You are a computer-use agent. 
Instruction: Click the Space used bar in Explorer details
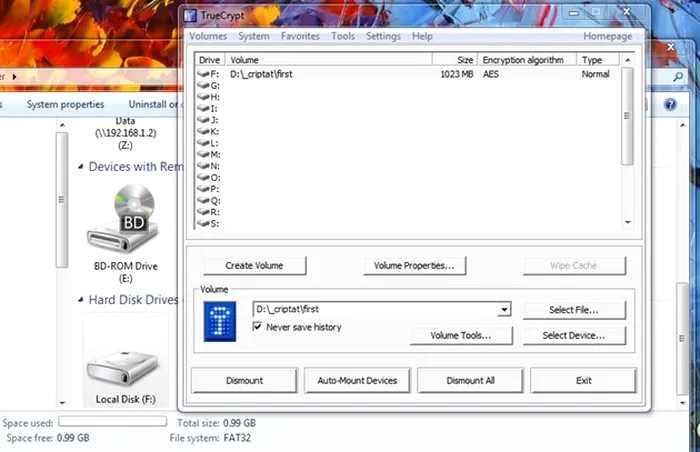(113, 421)
